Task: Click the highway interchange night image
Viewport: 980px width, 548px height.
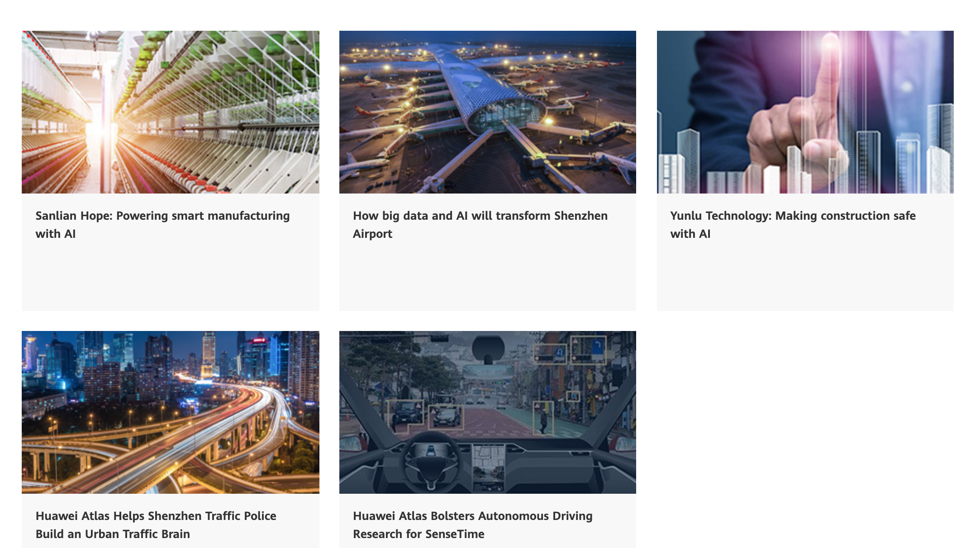Action: pos(171,412)
